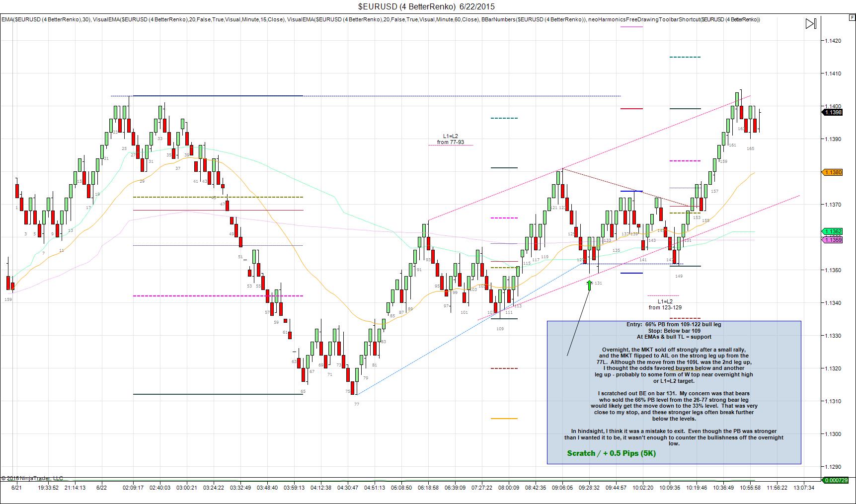Viewport: 856px width, 504px height.
Task: Click the 13:07:34 time axis label
Action: point(804,488)
